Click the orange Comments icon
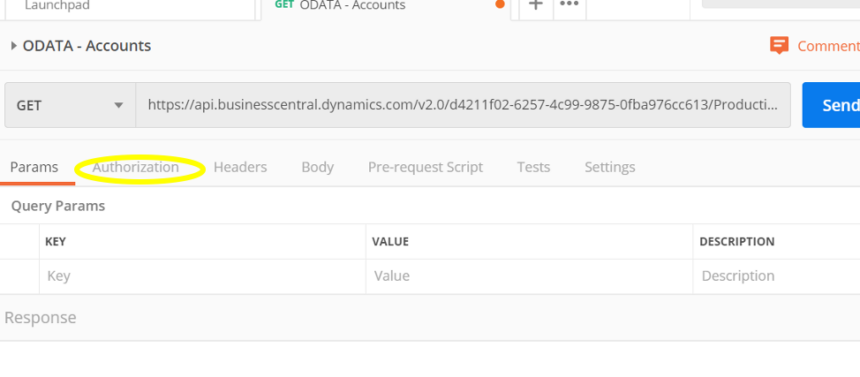 [x=779, y=46]
